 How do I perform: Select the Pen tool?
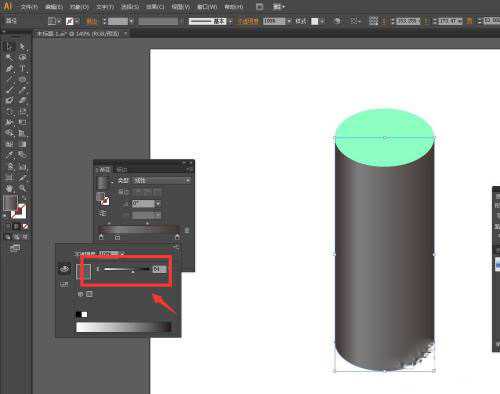[x=9, y=68]
